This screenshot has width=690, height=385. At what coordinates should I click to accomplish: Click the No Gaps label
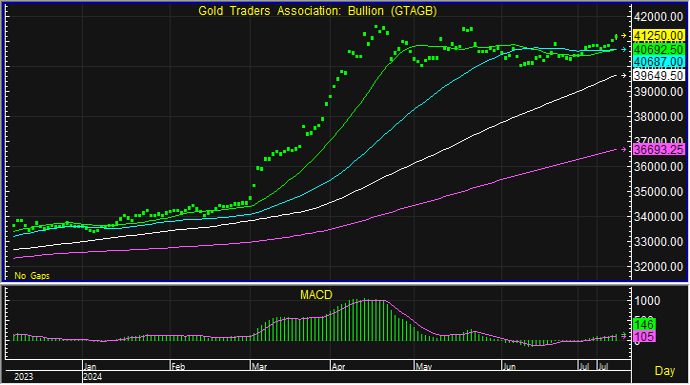(32, 276)
